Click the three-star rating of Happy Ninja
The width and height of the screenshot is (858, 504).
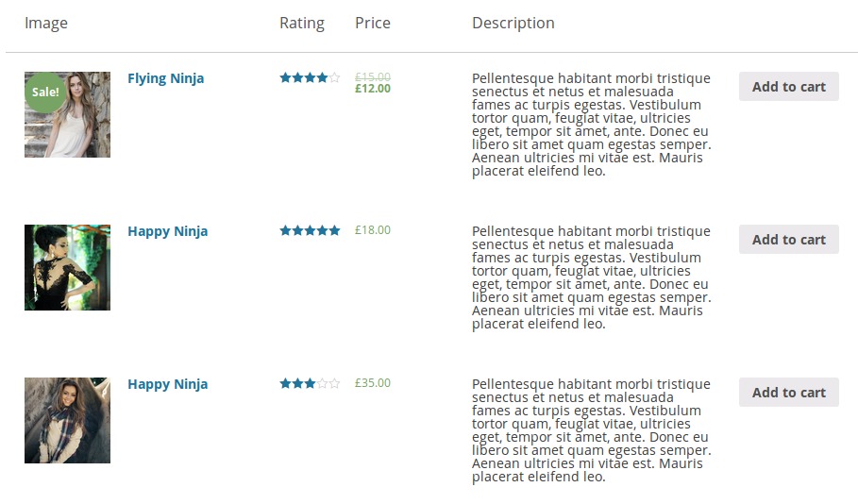click(x=310, y=383)
